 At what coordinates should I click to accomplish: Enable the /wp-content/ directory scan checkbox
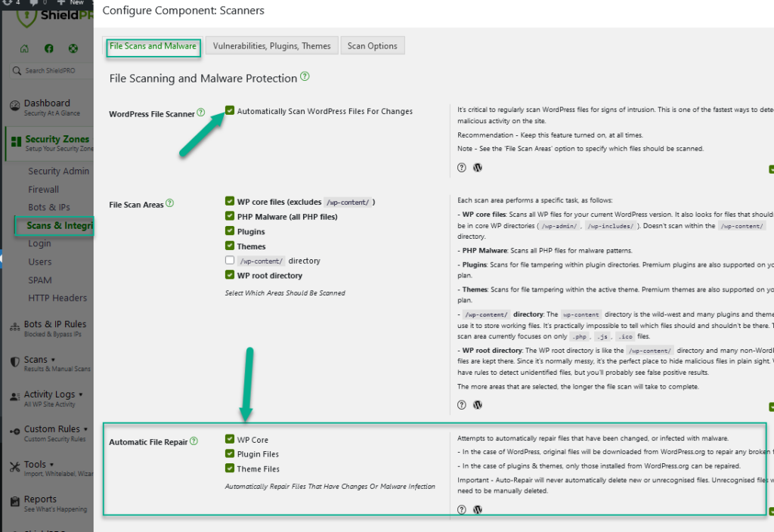[229, 260]
